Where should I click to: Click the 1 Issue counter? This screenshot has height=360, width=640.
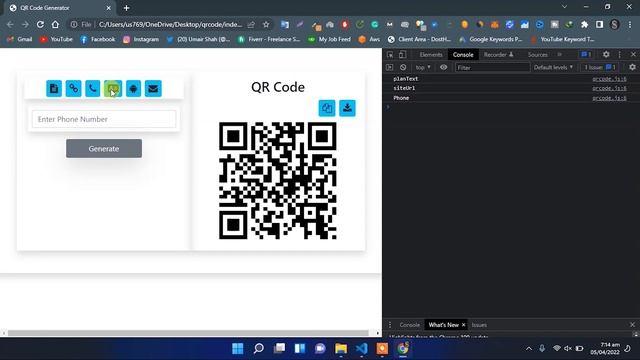coord(600,67)
